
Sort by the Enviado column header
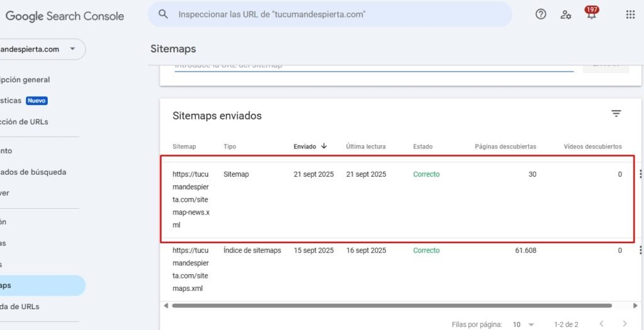(305, 146)
